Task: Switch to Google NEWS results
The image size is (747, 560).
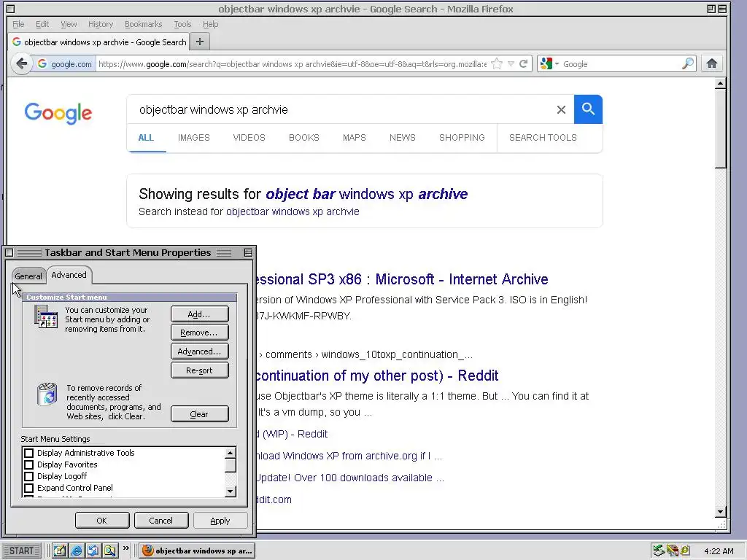Action: click(403, 138)
